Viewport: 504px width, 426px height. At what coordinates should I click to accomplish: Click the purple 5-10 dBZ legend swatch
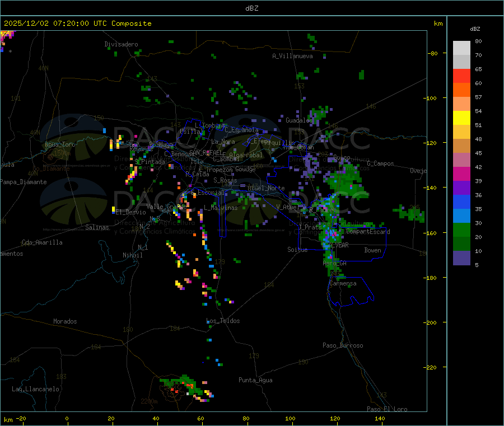pyautogui.click(x=461, y=258)
